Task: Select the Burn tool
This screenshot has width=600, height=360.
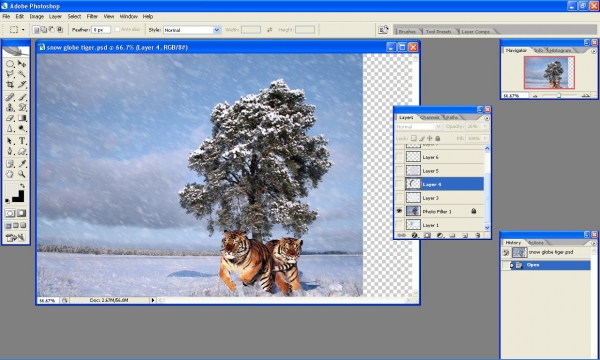Action: (22, 129)
